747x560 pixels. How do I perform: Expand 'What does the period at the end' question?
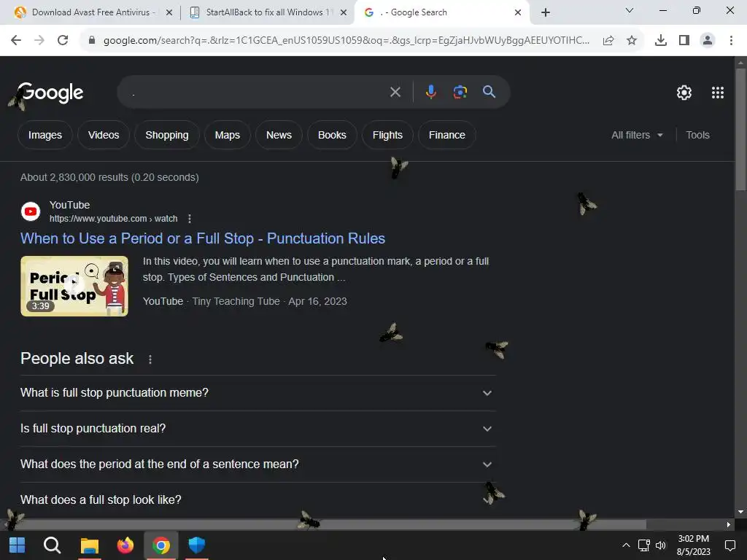(258, 464)
